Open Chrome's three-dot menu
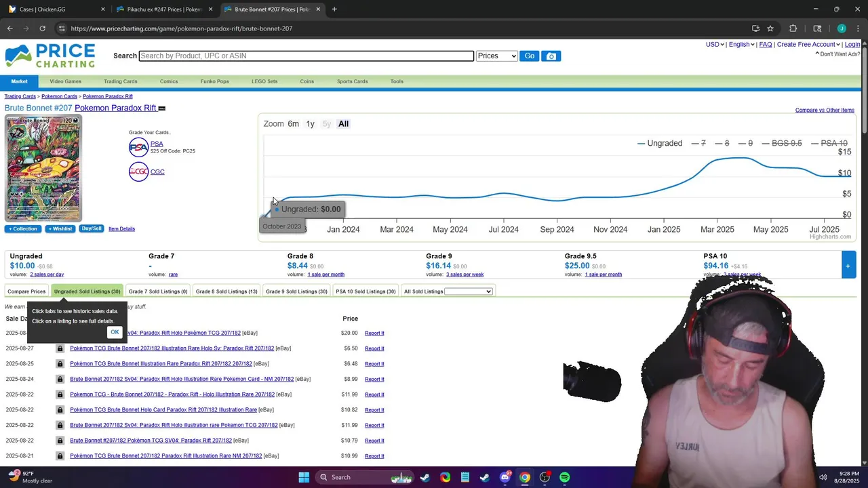 pos(857,28)
